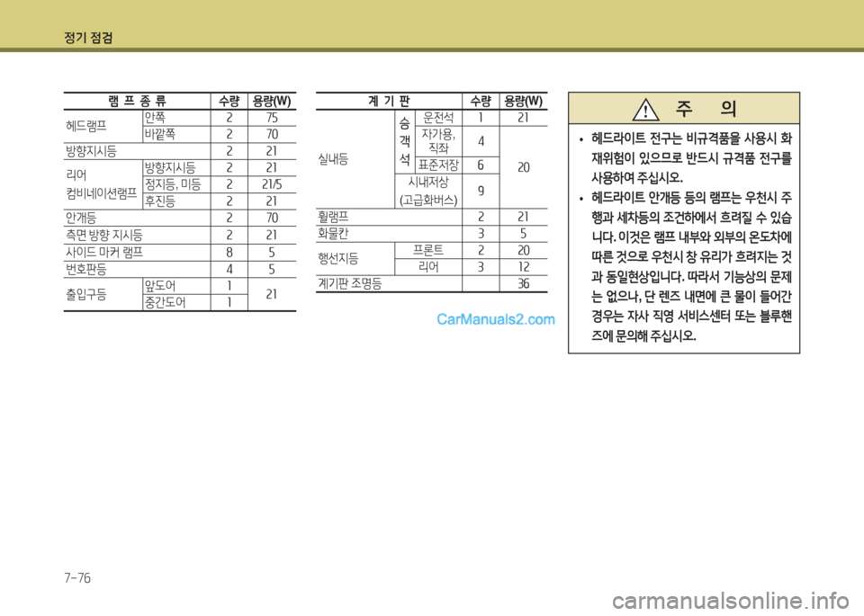Select the '프론트' cell
Viewport: 864px width, 616px height.
tap(428, 251)
